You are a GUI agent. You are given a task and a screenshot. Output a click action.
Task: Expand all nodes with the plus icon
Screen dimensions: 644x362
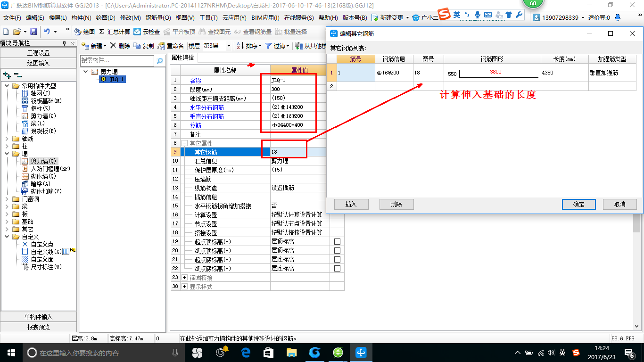[x=7, y=75]
